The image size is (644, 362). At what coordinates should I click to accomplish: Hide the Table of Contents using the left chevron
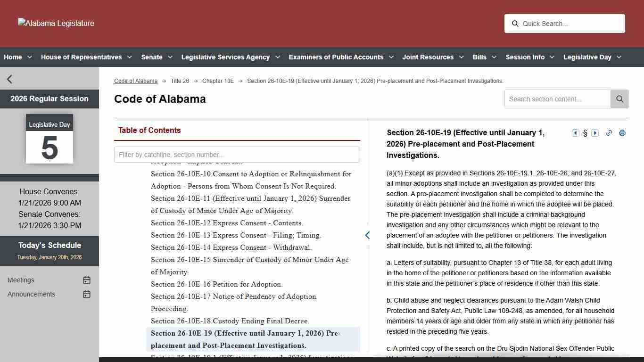point(367,235)
